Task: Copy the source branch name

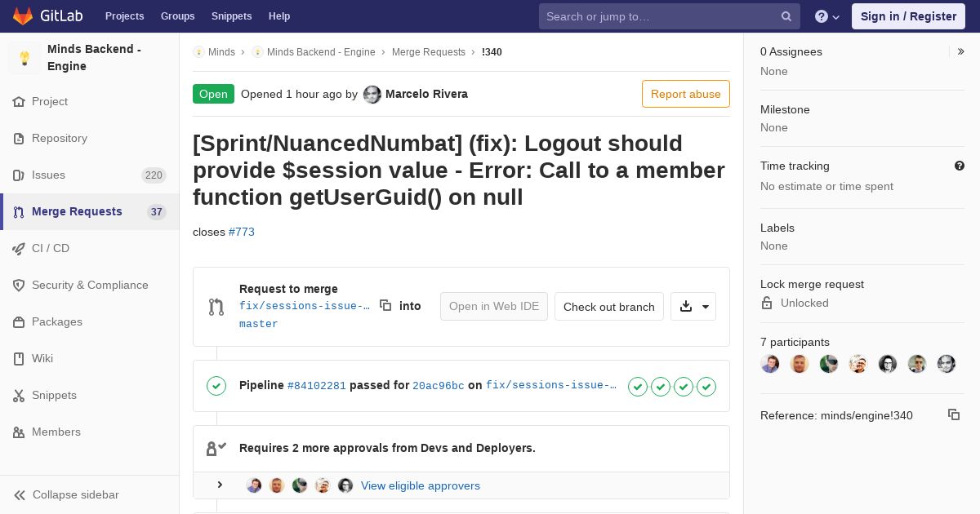Action: (x=385, y=305)
